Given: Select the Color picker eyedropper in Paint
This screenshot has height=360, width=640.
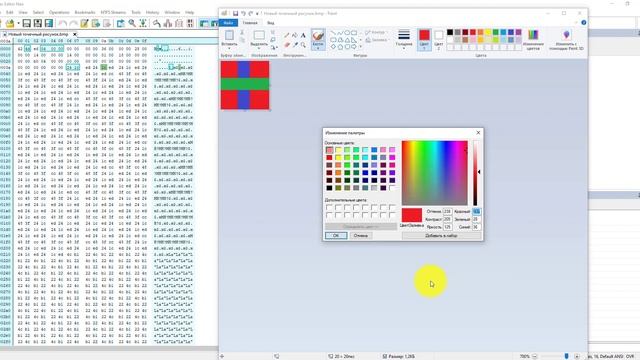Looking at the screenshot, I should tap(295, 44).
